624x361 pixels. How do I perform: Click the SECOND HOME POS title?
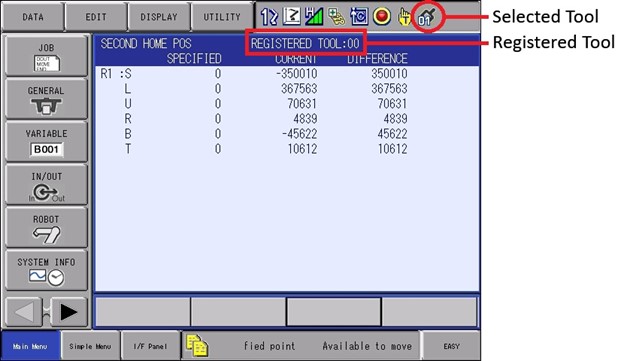point(146,43)
